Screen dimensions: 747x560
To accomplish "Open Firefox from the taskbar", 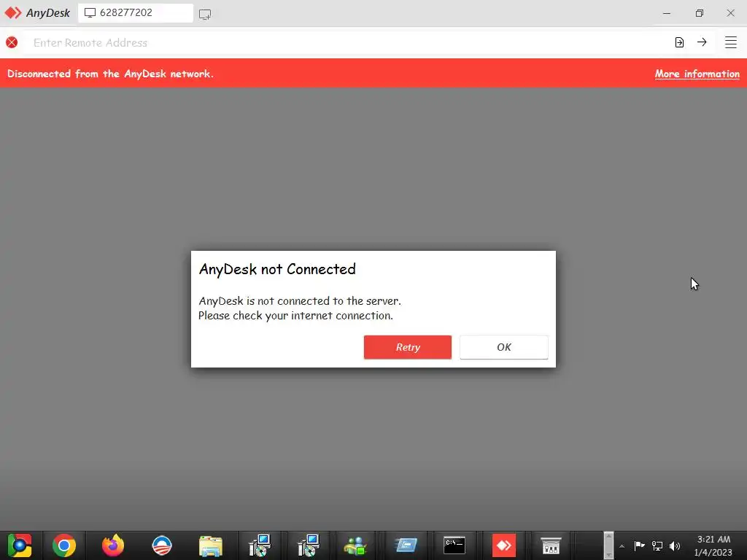I will pyautogui.click(x=113, y=545).
